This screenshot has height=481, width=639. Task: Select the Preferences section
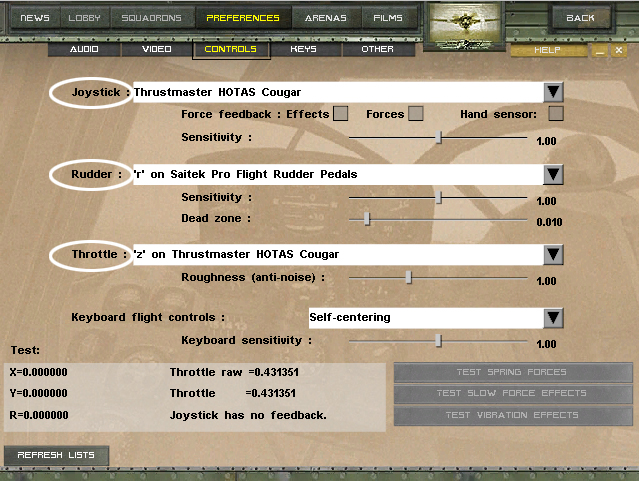click(x=243, y=18)
